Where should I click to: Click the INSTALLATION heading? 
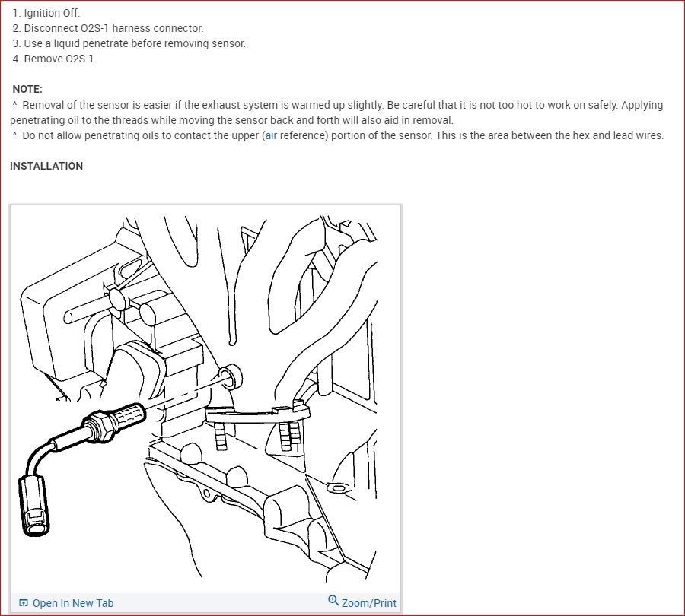point(46,167)
